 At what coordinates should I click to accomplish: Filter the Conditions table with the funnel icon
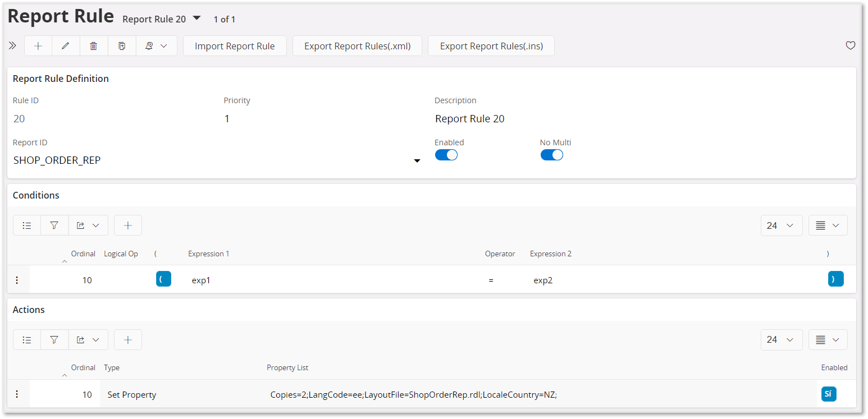point(54,225)
